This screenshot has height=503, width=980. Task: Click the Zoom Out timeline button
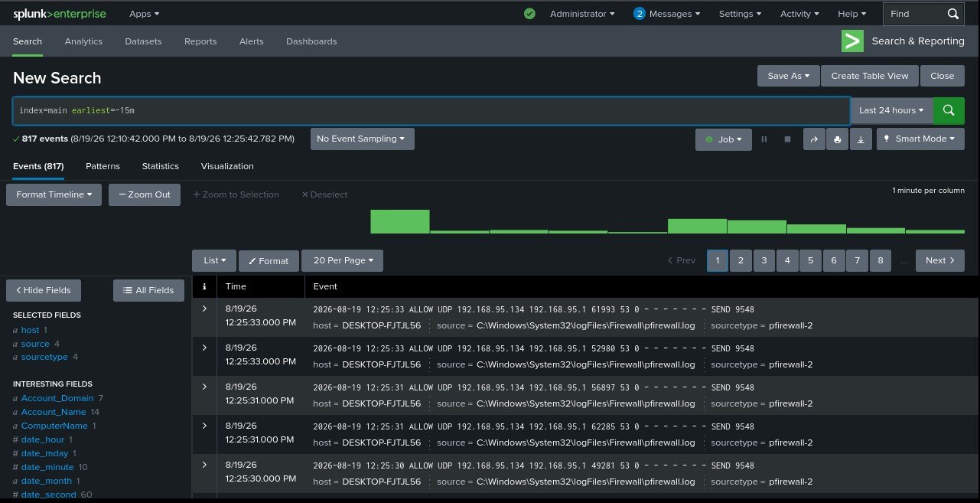point(145,194)
